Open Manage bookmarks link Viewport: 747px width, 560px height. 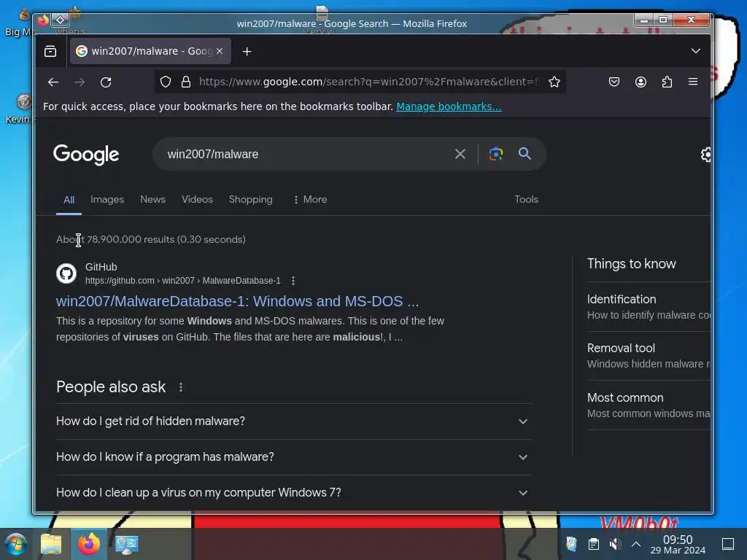coord(449,106)
